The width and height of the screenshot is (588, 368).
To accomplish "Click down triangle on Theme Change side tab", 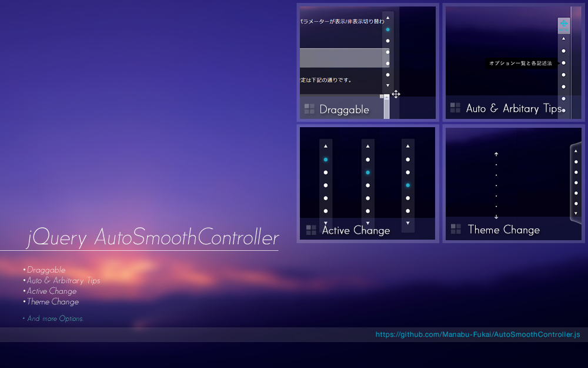I will click(x=576, y=213).
